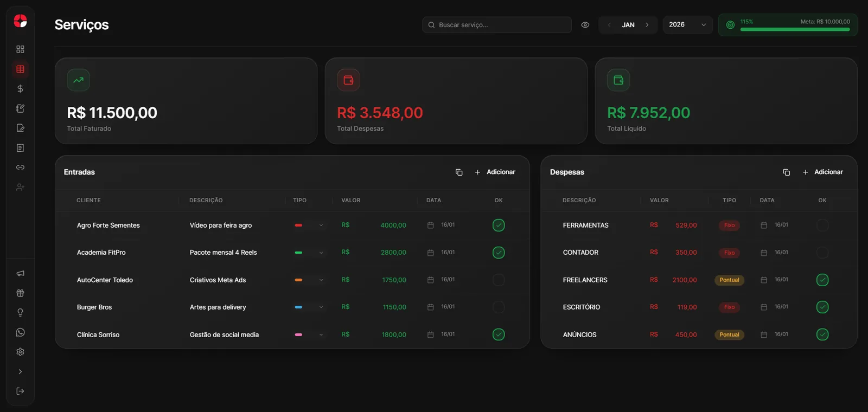Copy entries using Entradas duplicate icon

[x=459, y=172]
